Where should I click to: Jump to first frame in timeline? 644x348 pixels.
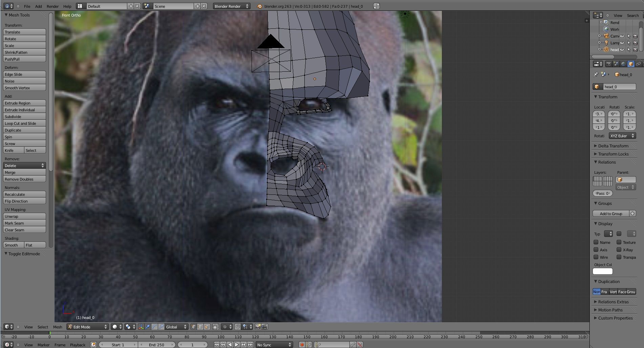(x=216, y=345)
